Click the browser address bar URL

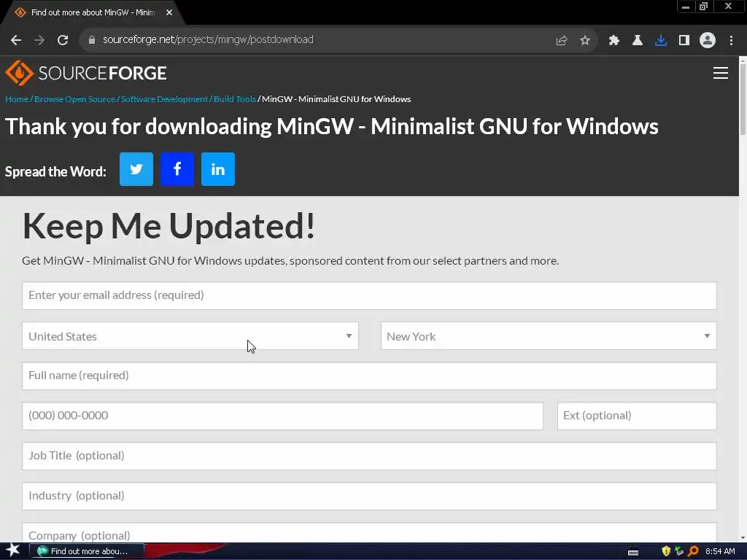pos(208,39)
